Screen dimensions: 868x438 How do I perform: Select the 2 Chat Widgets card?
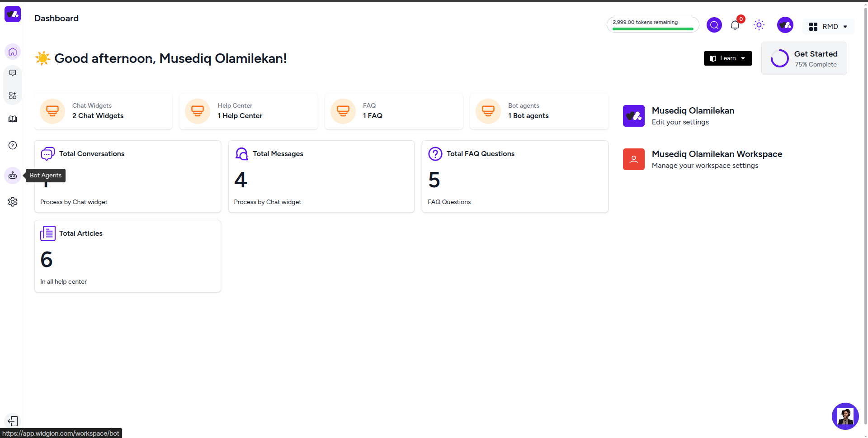pos(104,111)
